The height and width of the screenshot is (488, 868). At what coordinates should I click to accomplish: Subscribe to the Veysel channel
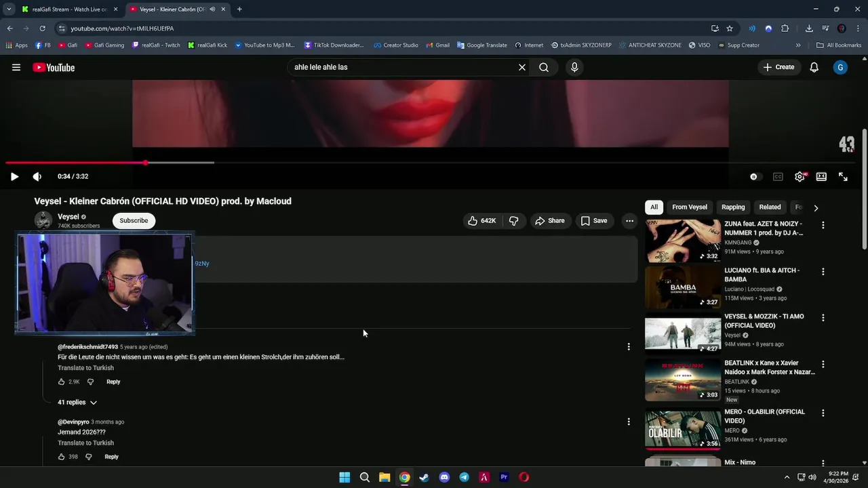134,220
